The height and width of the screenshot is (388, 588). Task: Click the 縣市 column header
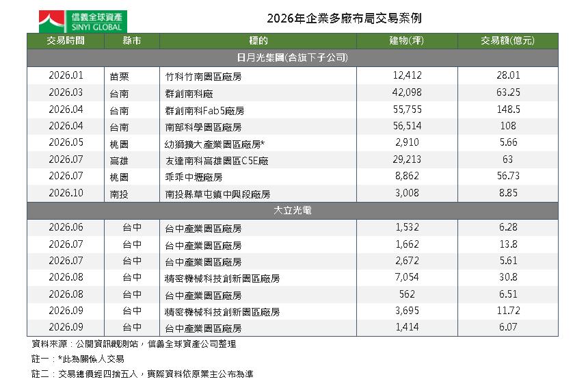[x=132, y=41]
